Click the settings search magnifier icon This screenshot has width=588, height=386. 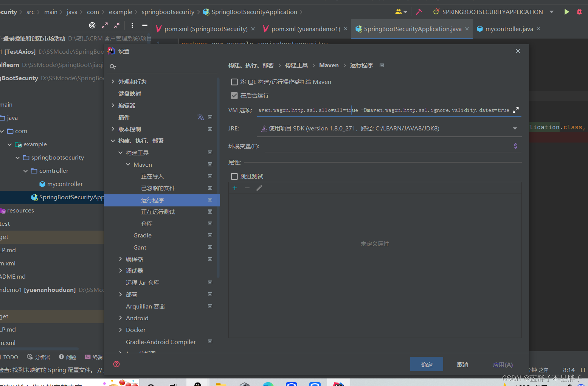(113, 67)
